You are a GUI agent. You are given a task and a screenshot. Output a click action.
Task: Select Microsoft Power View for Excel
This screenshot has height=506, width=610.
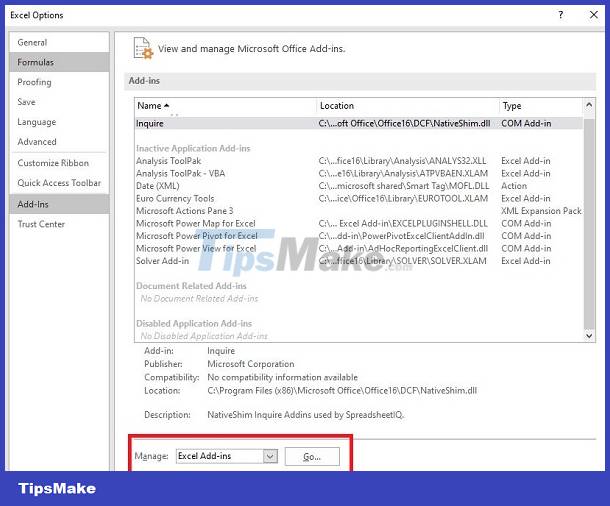[x=359, y=249]
